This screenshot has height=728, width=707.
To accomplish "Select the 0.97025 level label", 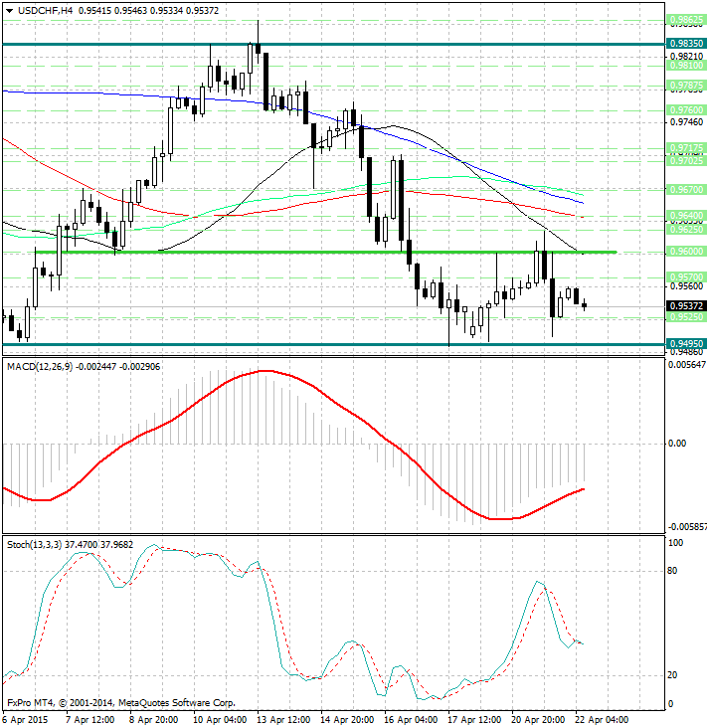I will pos(686,161).
